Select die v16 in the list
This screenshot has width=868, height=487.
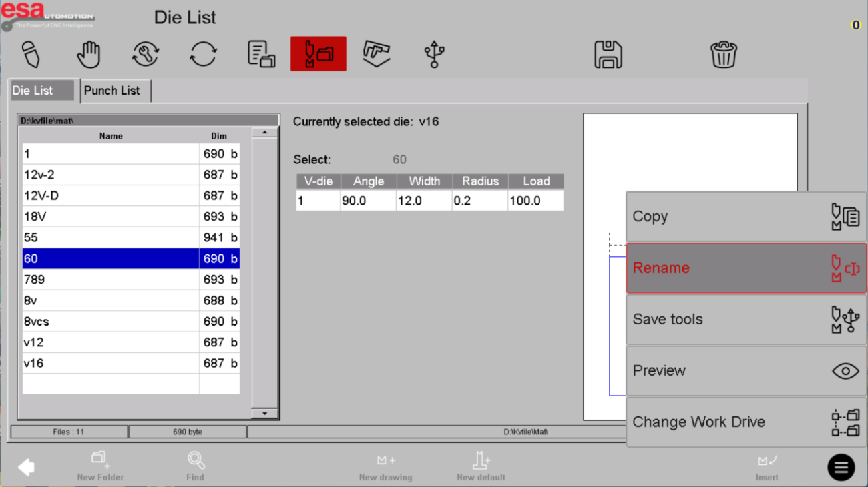[110, 364]
